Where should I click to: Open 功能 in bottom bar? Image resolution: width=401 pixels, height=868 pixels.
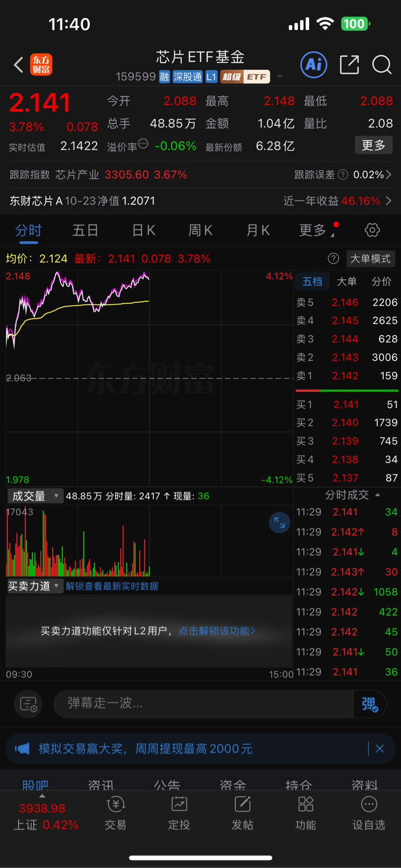(x=305, y=813)
